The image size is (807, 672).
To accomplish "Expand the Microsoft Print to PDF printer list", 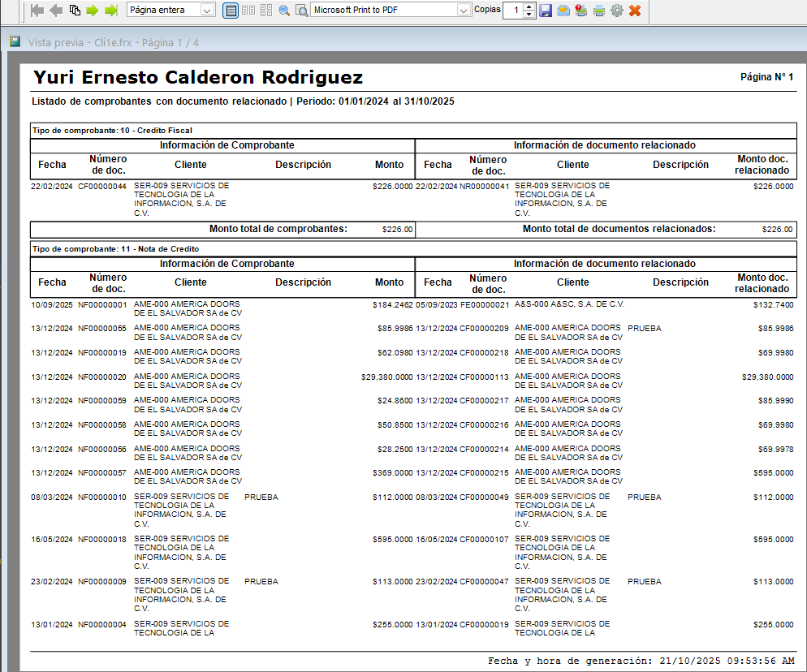I will pyautogui.click(x=464, y=11).
